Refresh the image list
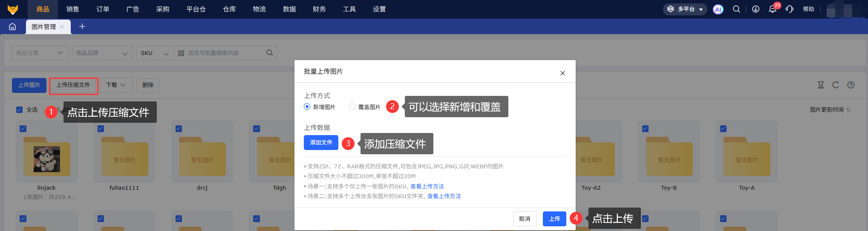This screenshot has height=231, width=868. pyautogui.click(x=836, y=85)
